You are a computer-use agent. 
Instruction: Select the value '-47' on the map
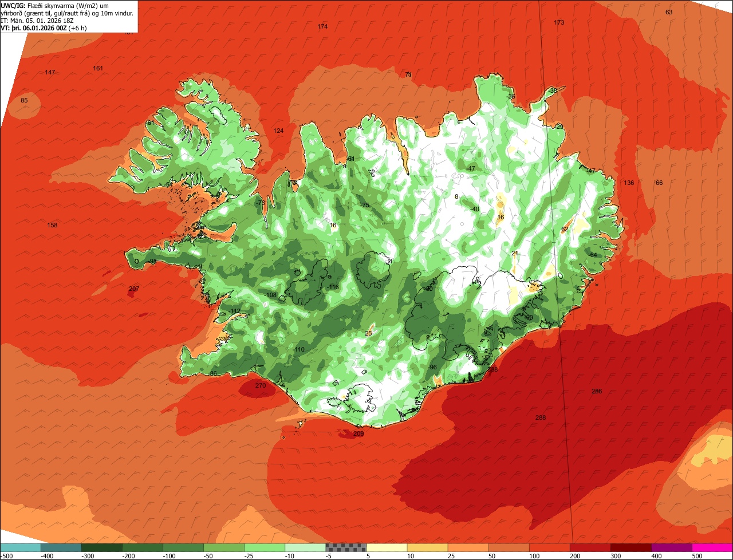click(471, 168)
